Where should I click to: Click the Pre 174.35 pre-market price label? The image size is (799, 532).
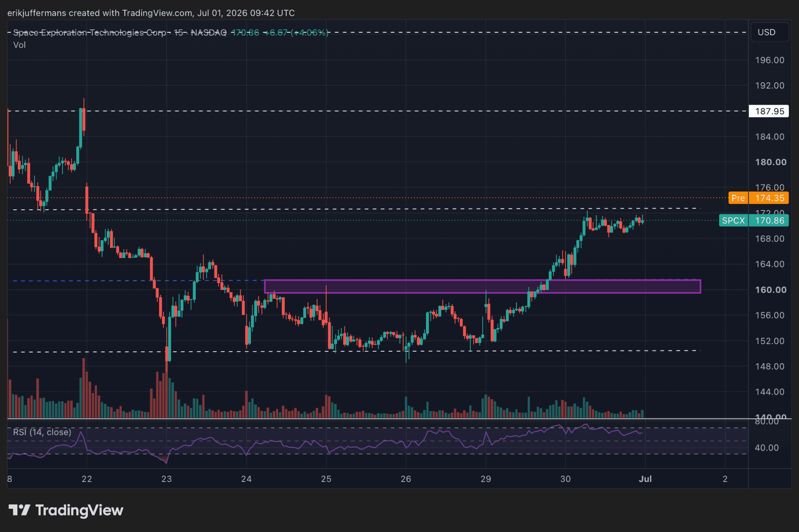click(x=758, y=198)
